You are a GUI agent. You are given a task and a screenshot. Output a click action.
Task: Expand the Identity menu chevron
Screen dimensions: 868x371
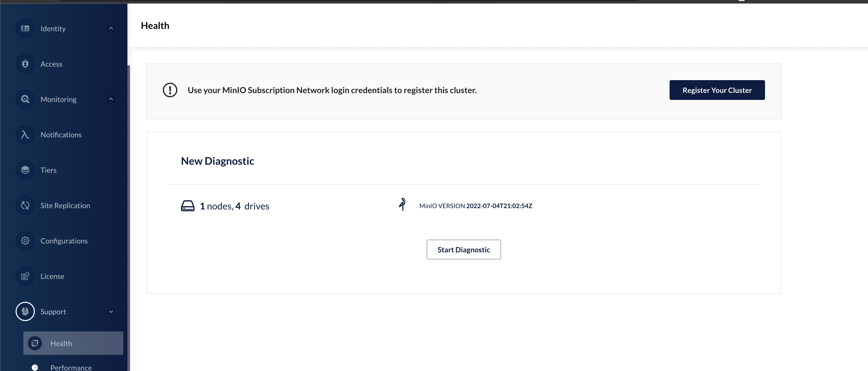point(111,28)
